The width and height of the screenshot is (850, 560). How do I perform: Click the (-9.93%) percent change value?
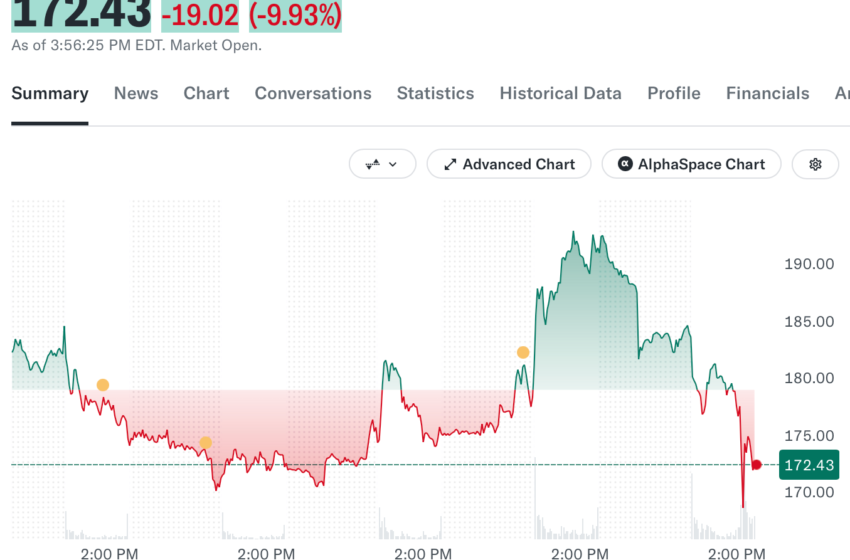(295, 15)
